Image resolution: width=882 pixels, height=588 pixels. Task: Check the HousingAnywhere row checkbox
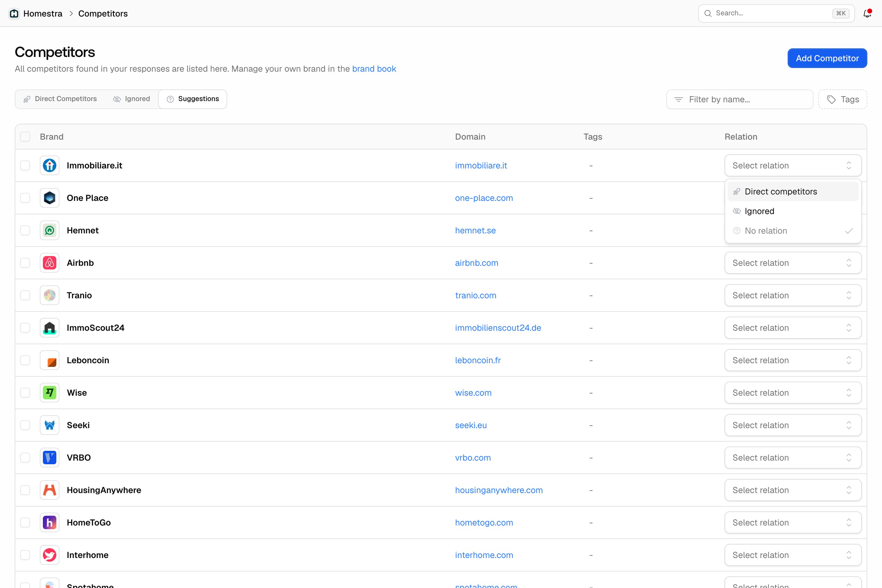25,490
